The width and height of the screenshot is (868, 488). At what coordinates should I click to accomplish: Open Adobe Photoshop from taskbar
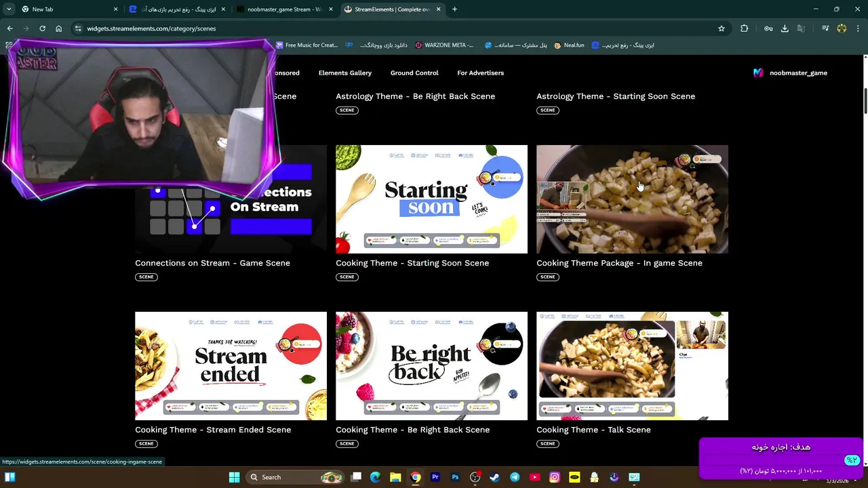tap(455, 477)
